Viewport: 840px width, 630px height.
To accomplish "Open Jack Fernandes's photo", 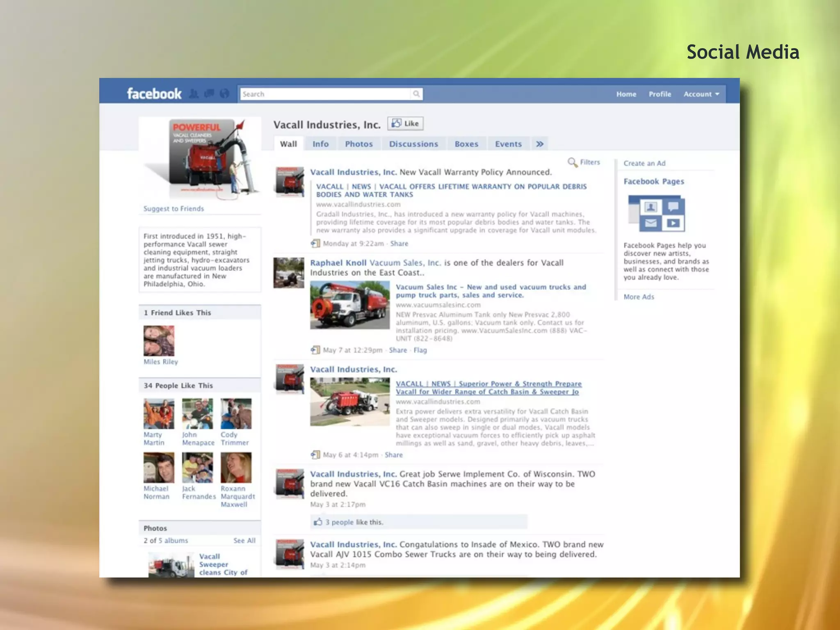I will click(x=197, y=468).
